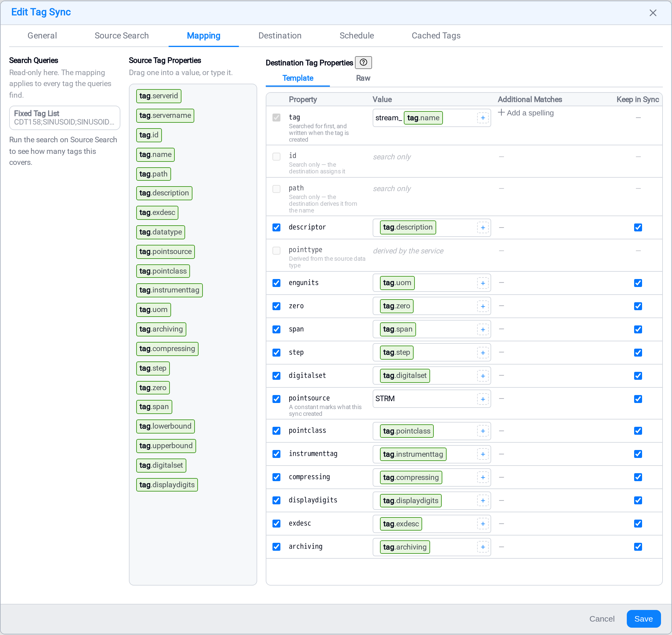Click the plus icon in descriptor value field
The height and width of the screenshot is (635, 672).
483,227
